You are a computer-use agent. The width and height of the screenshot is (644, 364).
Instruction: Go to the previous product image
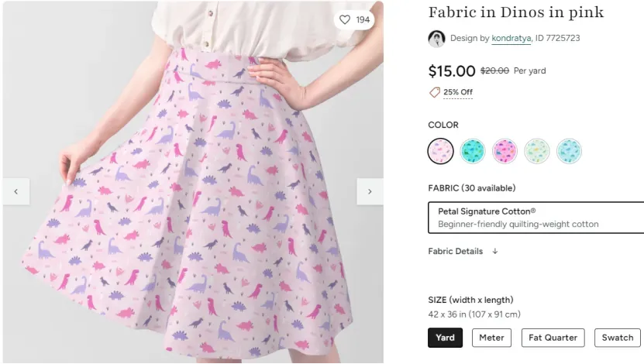pyautogui.click(x=16, y=191)
